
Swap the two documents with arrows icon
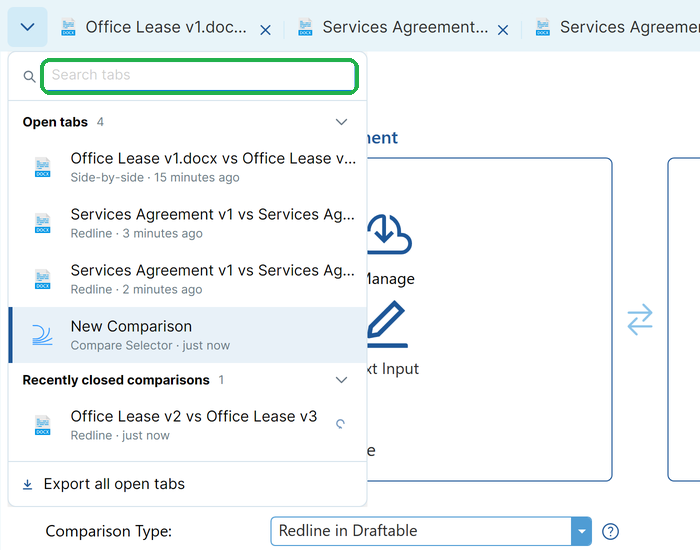640,320
